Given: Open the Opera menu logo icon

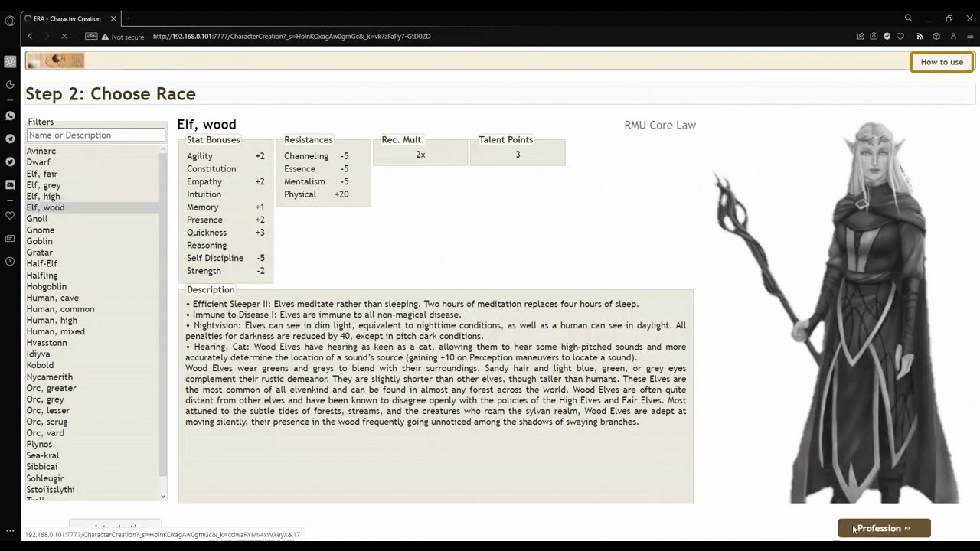Looking at the screenshot, I should click(10, 21).
